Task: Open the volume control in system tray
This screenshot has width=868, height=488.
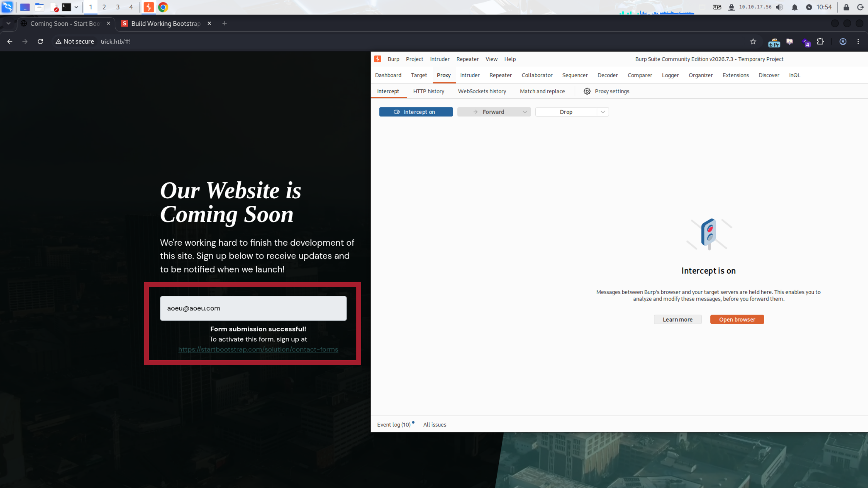Action: (780, 7)
